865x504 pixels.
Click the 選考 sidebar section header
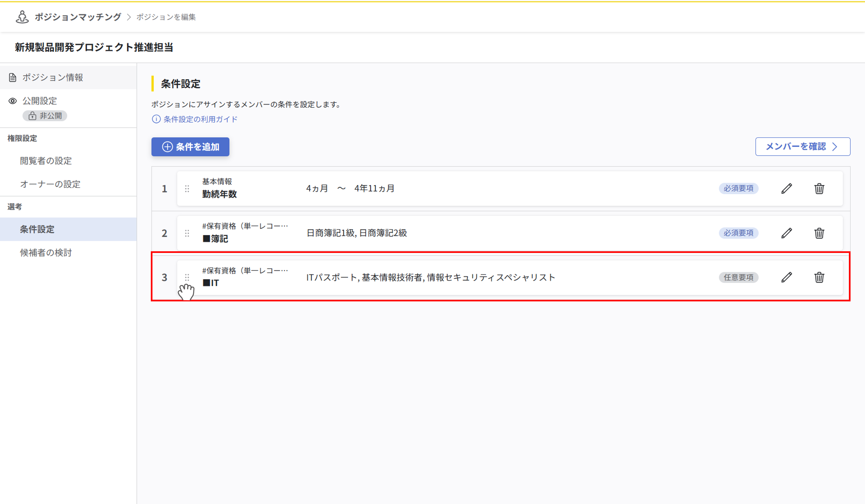tap(15, 207)
